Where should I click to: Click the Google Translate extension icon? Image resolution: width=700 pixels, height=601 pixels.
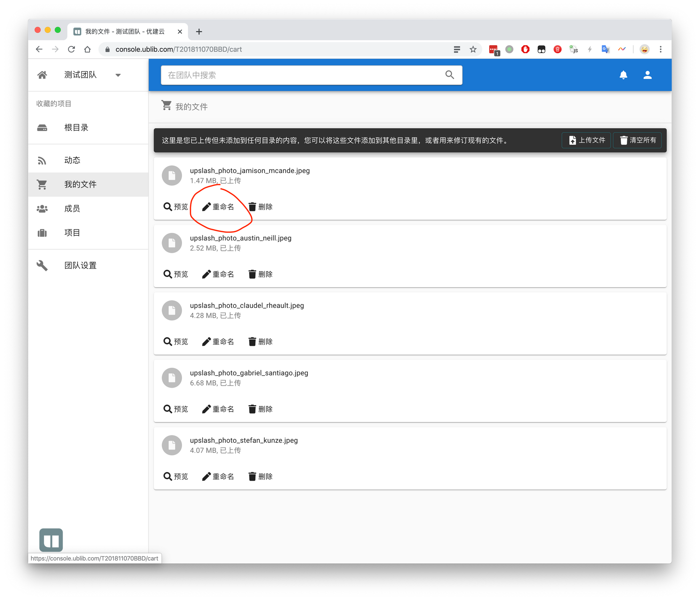(605, 49)
